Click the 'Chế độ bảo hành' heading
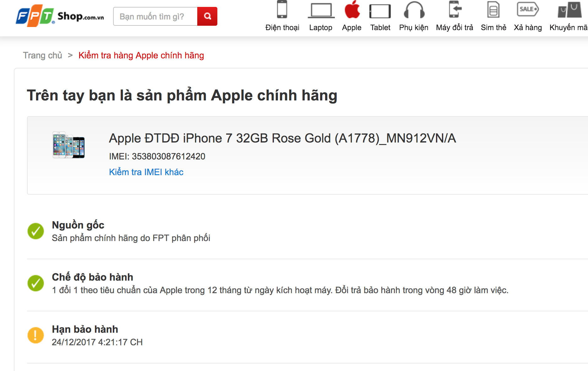Screen dimensions: 588x371 92,277
